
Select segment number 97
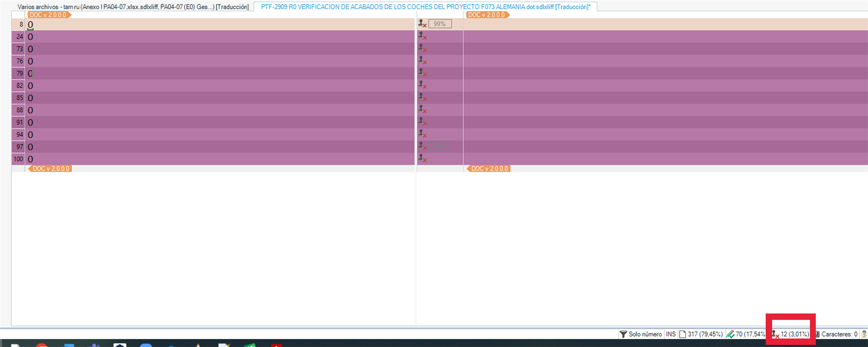point(19,147)
